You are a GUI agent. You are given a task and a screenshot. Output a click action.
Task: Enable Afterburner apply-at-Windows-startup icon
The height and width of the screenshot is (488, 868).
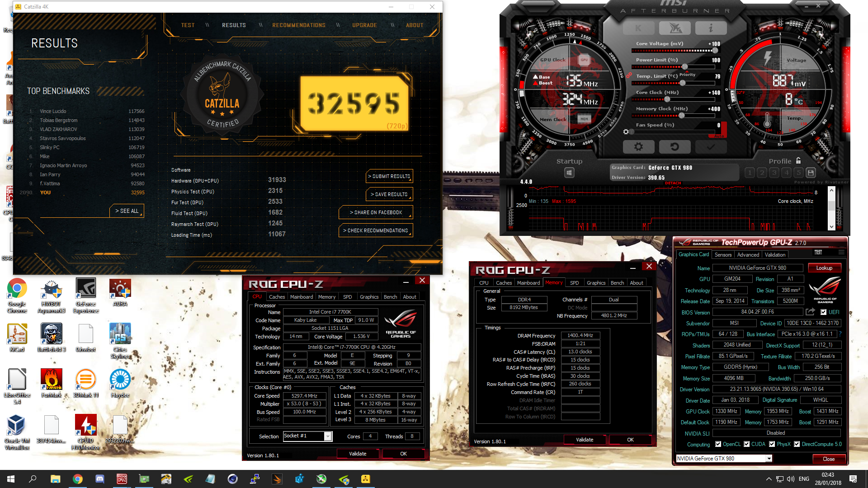(x=569, y=173)
